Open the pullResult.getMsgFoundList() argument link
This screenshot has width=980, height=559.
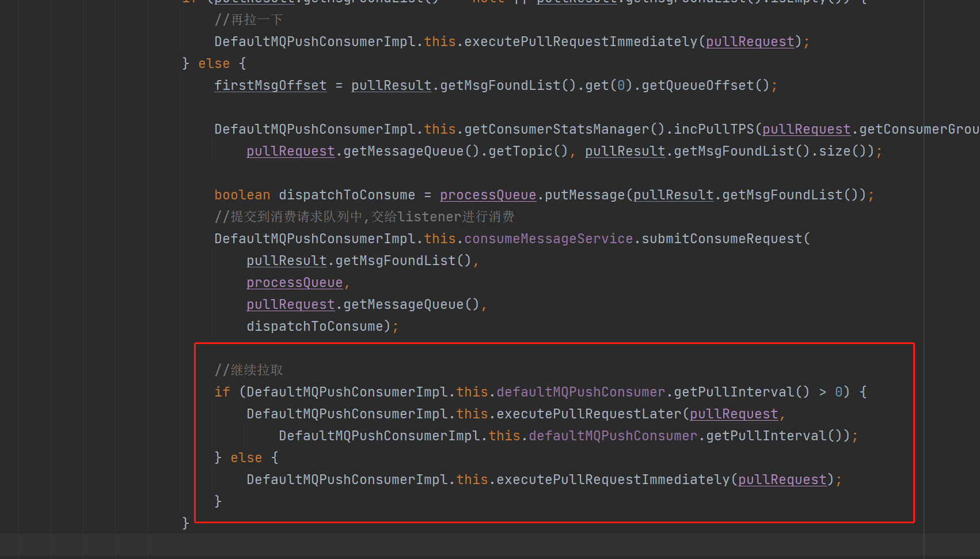coord(286,260)
